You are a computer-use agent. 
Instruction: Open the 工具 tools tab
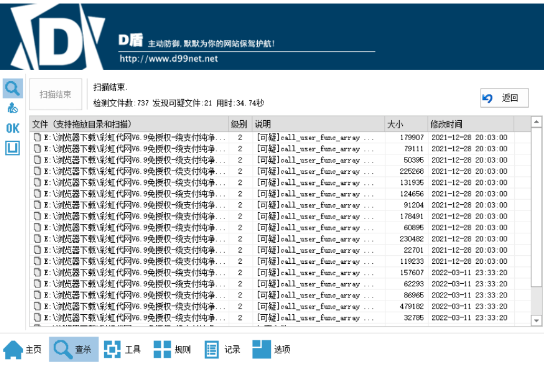tap(123, 349)
